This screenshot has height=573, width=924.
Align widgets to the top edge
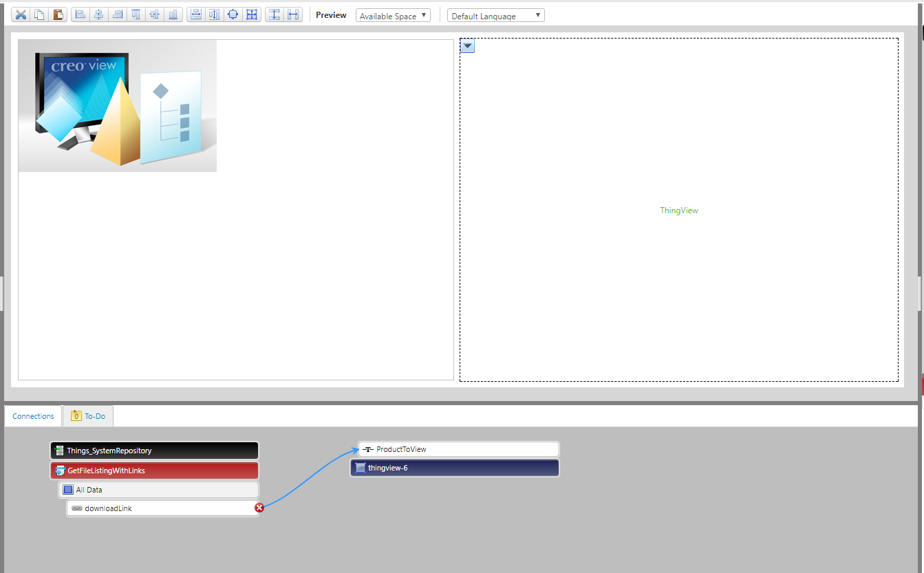pyautogui.click(x=136, y=14)
